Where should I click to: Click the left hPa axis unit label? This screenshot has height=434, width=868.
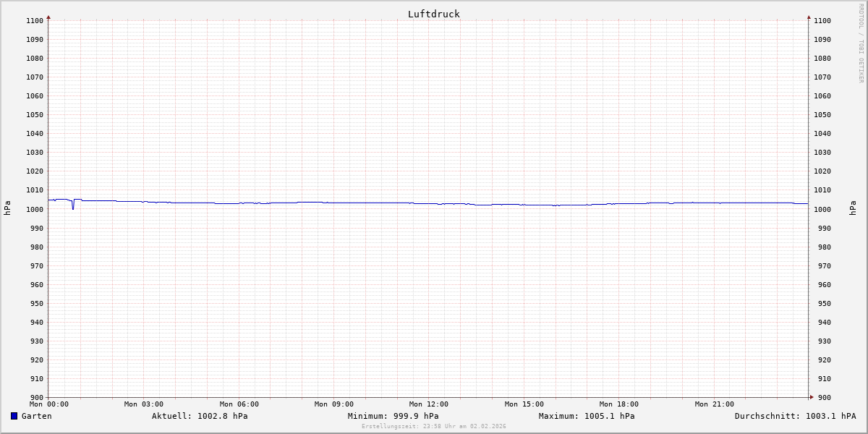(8, 208)
